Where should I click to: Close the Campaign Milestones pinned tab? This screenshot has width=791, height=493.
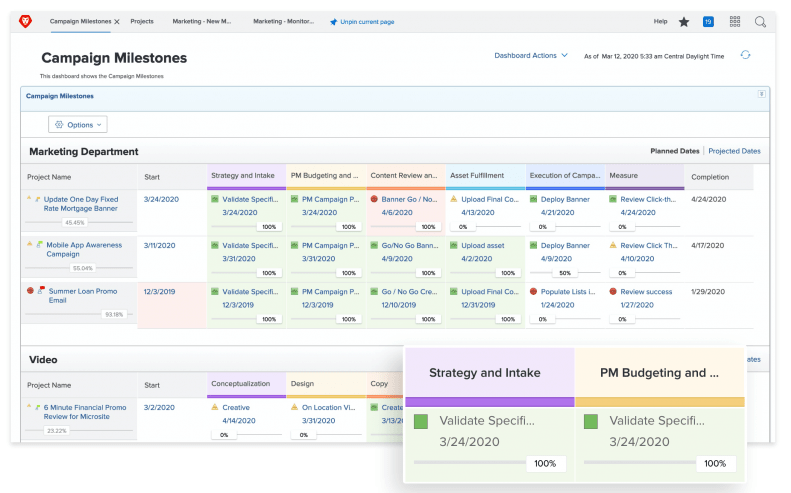[117, 21]
